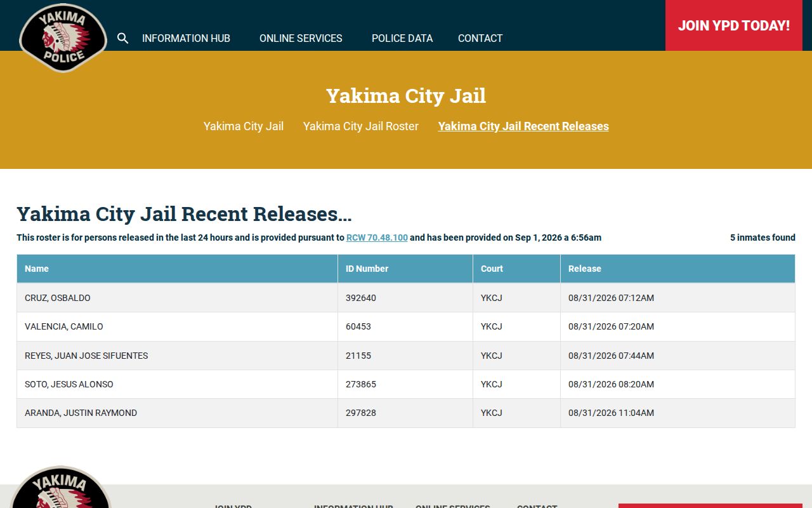
Task: Select the name REYES, JUAN JOSE SIFUENTES
Action: coord(86,356)
